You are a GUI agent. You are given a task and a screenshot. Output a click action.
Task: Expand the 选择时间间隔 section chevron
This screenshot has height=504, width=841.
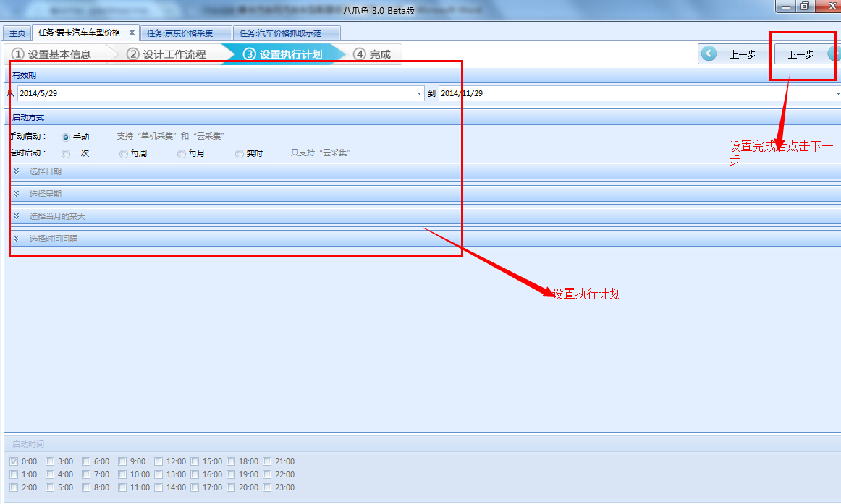tap(17, 239)
